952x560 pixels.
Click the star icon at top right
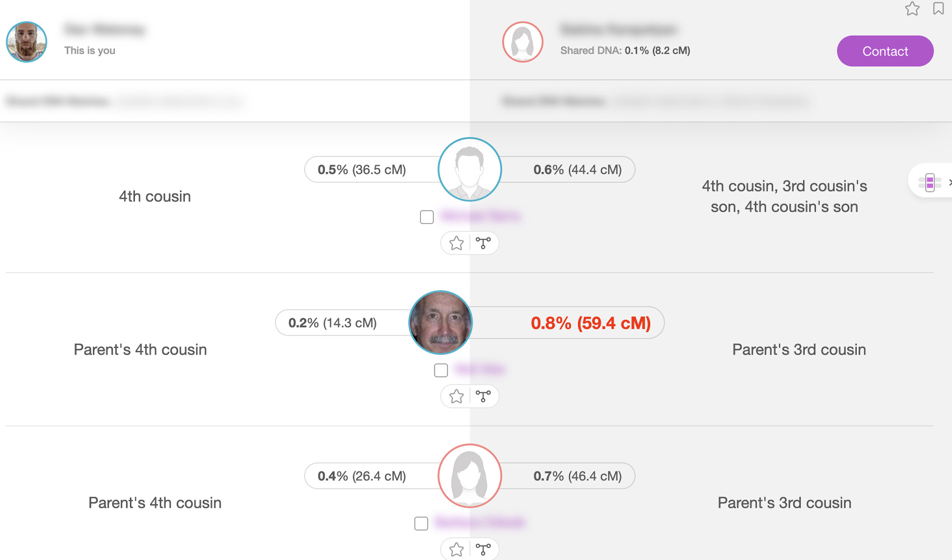(912, 8)
